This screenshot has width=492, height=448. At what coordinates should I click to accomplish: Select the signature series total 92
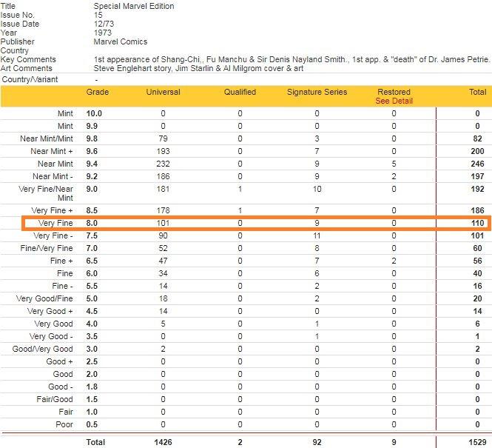[317, 442]
